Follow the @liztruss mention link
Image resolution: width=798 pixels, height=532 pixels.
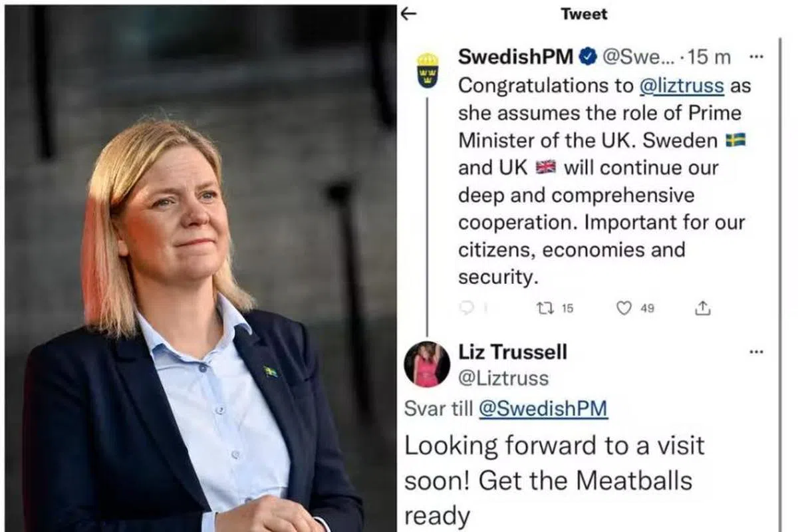[681, 86]
